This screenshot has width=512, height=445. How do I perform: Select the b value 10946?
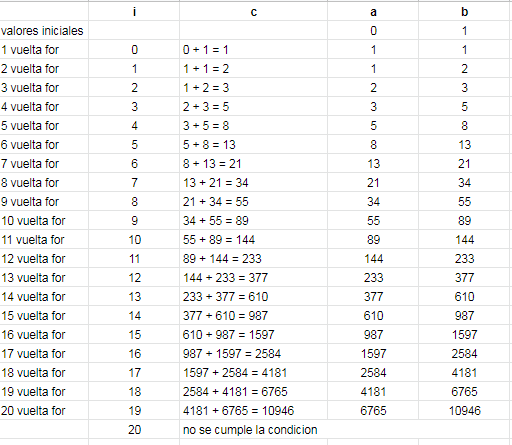465,410
